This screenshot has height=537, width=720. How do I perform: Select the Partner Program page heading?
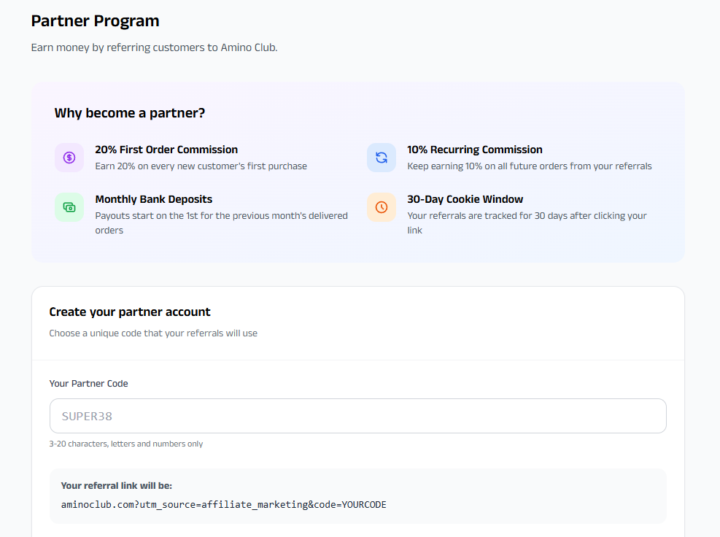pos(95,21)
